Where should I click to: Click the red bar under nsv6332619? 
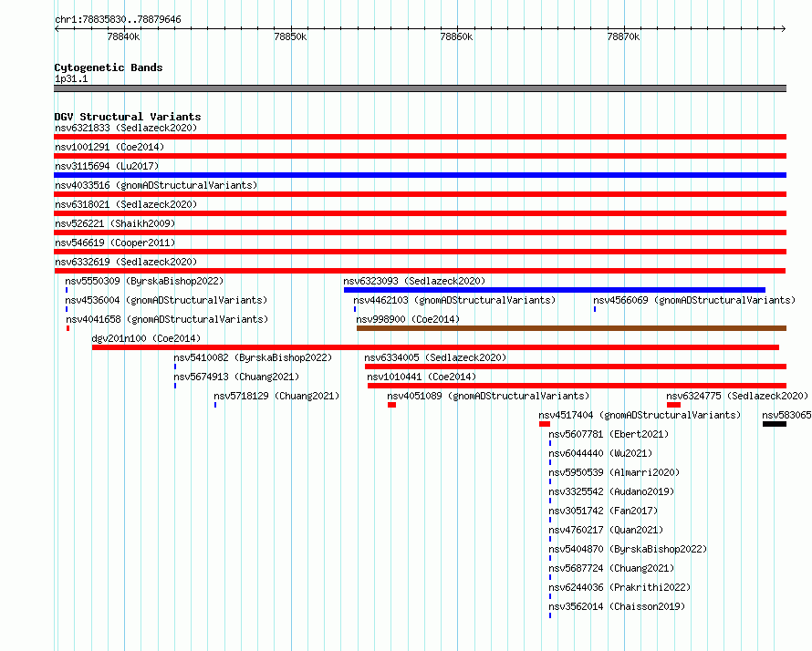420,271
